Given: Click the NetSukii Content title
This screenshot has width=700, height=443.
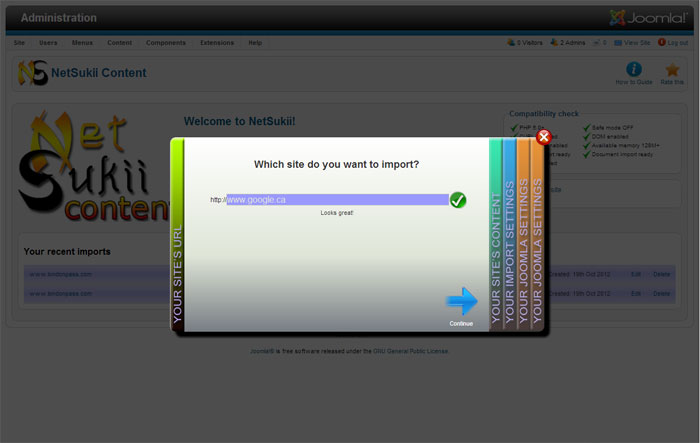Looking at the screenshot, I should [x=99, y=73].
